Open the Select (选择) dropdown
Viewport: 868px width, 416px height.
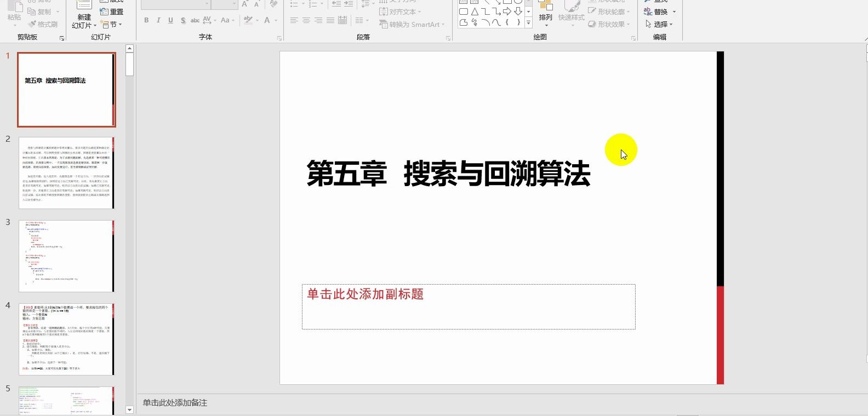(659, 24)
